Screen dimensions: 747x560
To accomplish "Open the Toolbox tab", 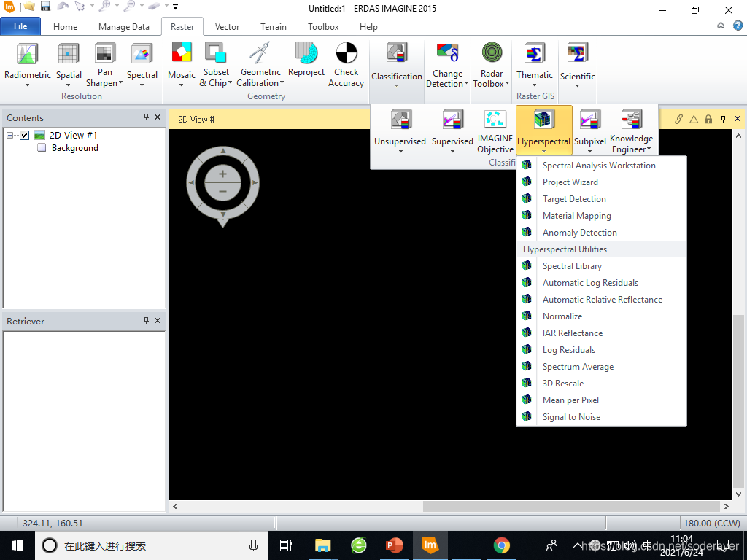I will coord(323,27).
